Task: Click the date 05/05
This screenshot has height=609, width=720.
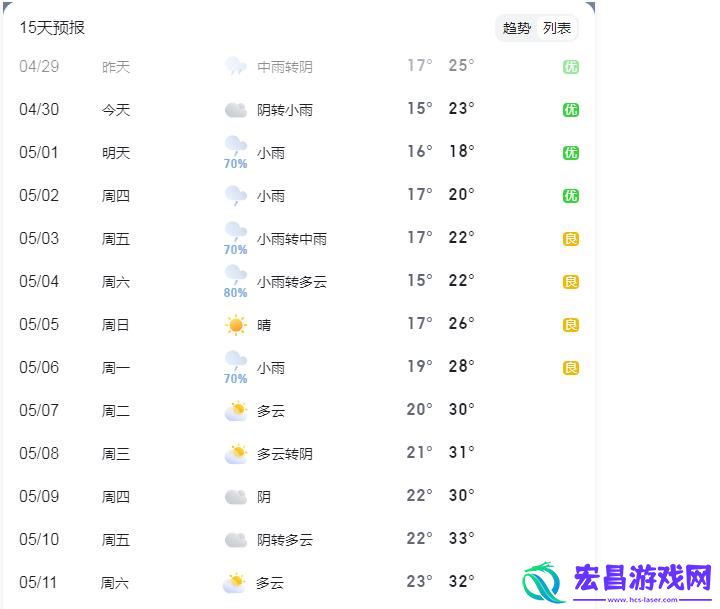Action: pyautogui.click(x=39, y=324)
